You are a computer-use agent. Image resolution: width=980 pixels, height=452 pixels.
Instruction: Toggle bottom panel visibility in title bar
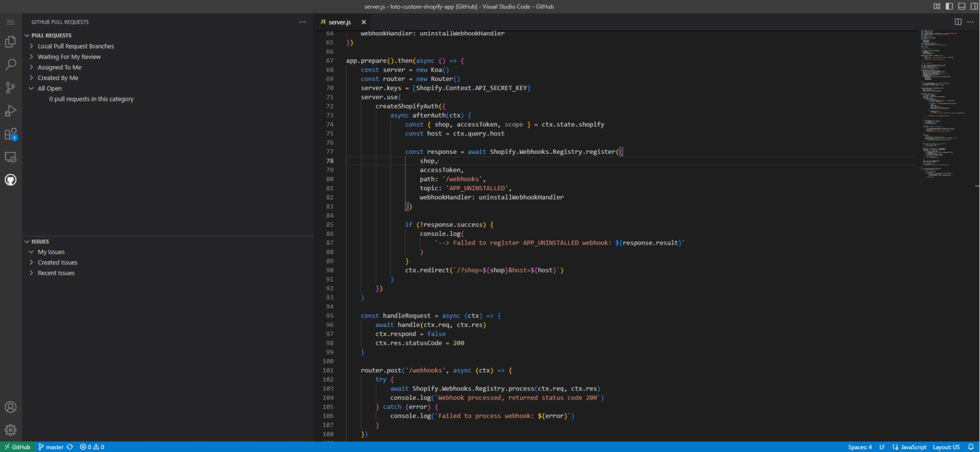(962, 6)
